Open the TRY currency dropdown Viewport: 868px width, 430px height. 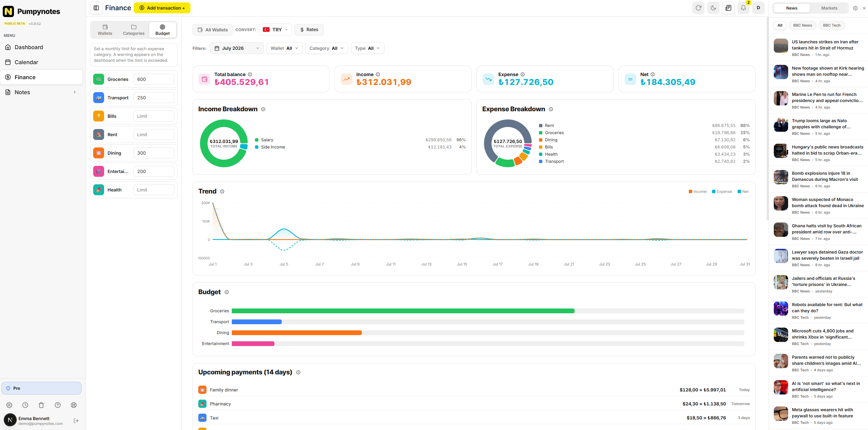(x=275, y=30)
